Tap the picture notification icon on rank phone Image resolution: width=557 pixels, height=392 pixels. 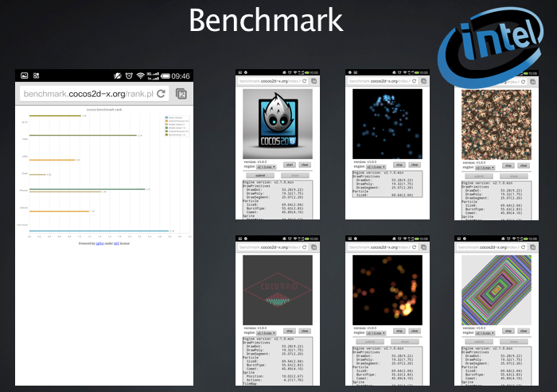tap(24, 76)
